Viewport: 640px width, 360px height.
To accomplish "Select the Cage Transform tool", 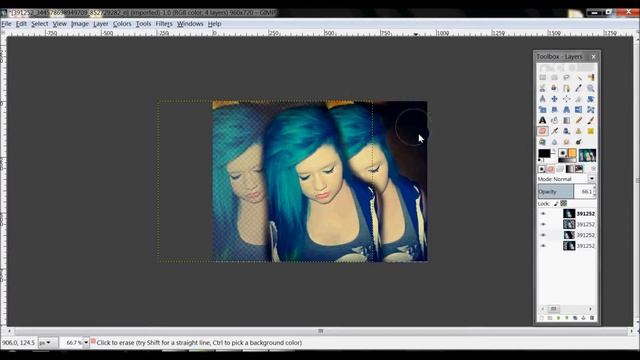I will point(591,109).
